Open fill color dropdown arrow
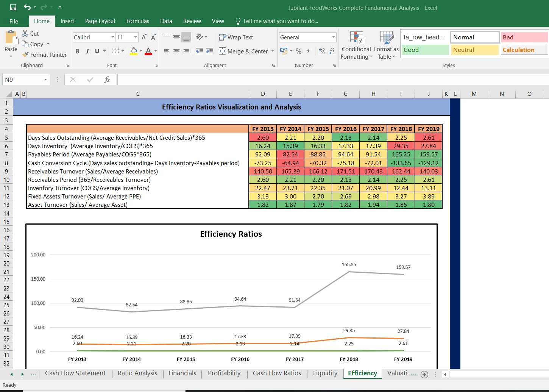 click(141, 51)
